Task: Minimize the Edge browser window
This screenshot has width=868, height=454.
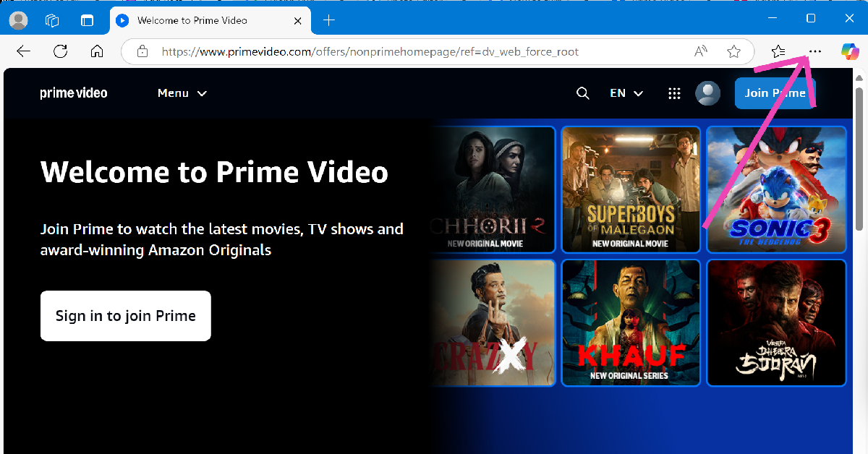Action: point(771,19)
